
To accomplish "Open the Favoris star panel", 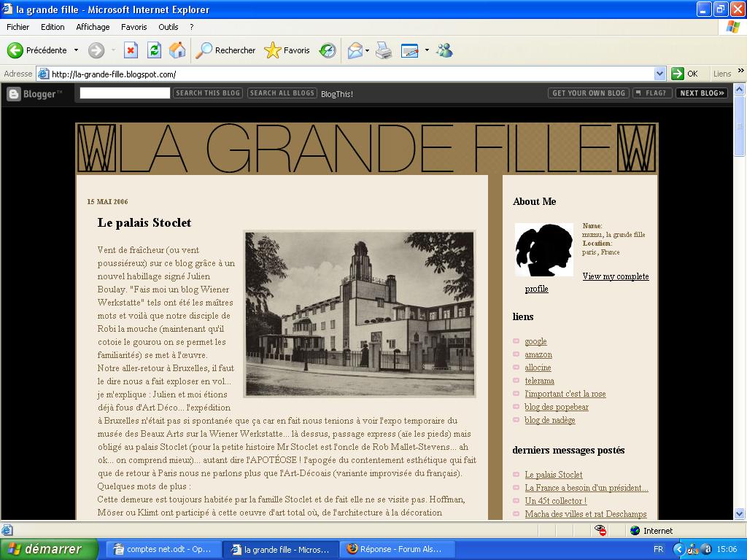I will point(287,50).
